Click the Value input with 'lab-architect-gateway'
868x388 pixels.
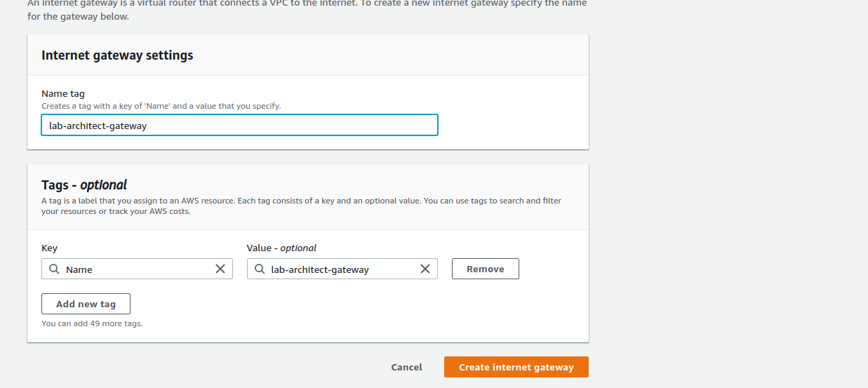340,269
